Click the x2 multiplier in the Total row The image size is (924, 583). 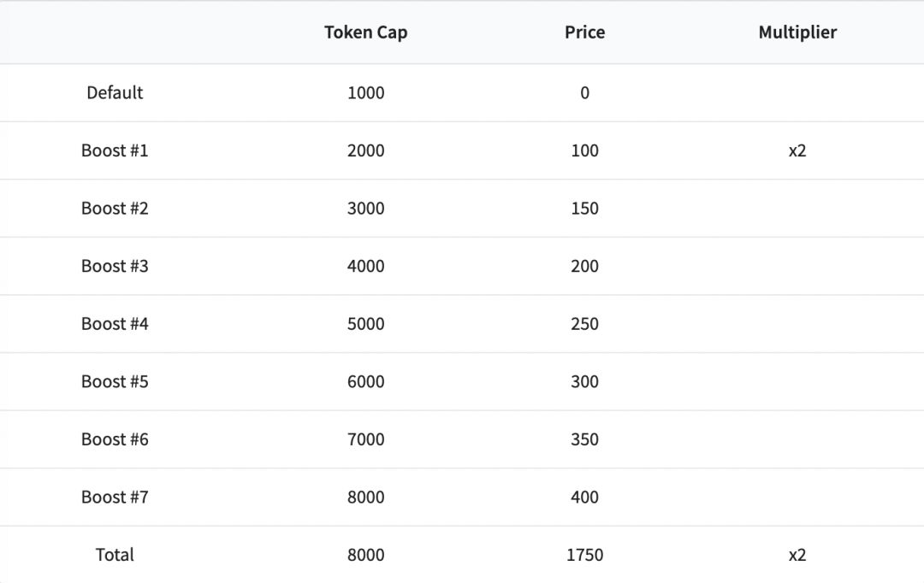[x=797, y=555]
